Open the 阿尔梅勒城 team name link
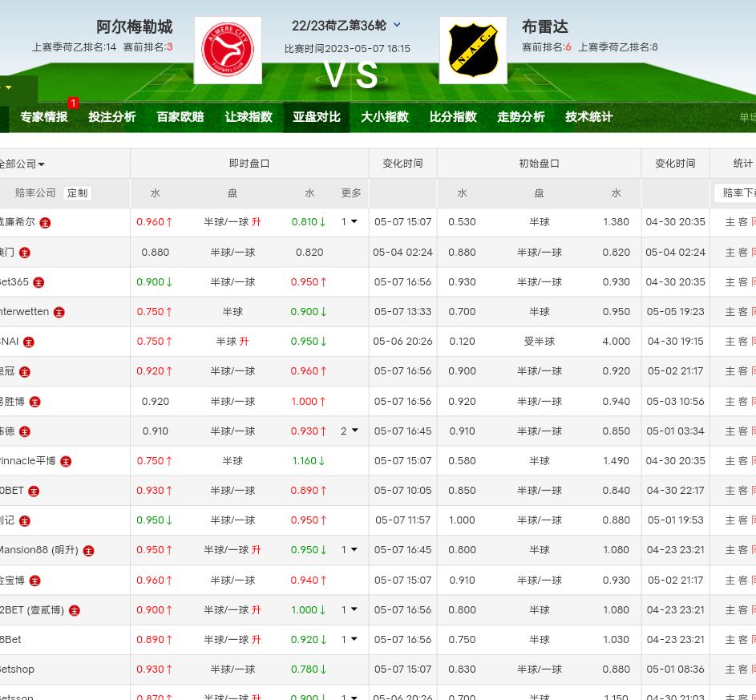 134,27
